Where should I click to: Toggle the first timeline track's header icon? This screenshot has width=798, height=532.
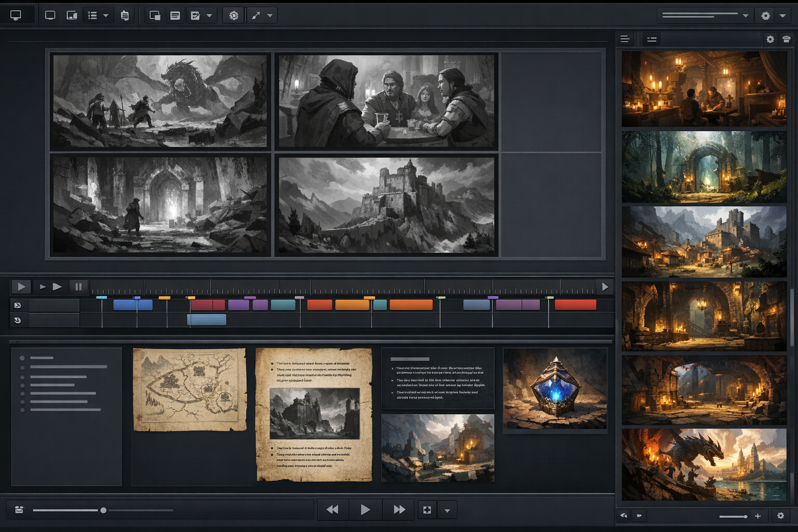pos(18,305)
